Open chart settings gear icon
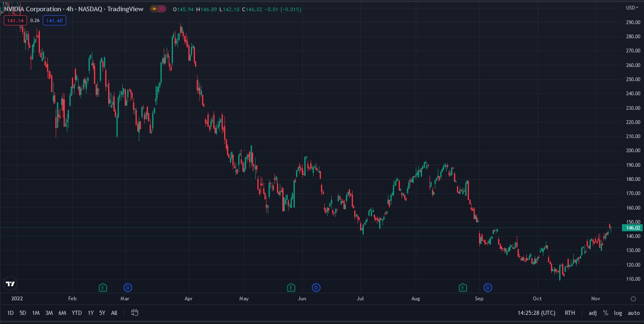Screen dimensions: 644x324 tap(633, 299)
